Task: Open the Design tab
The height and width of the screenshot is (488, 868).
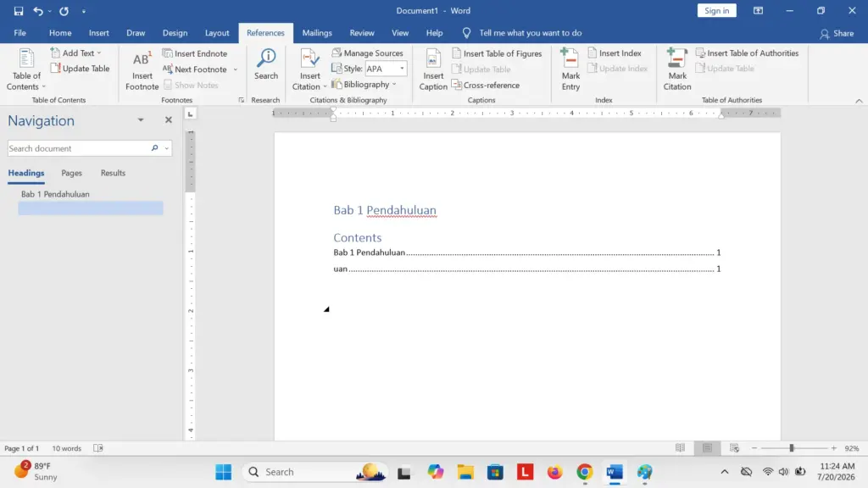Action: coord(175,33)
